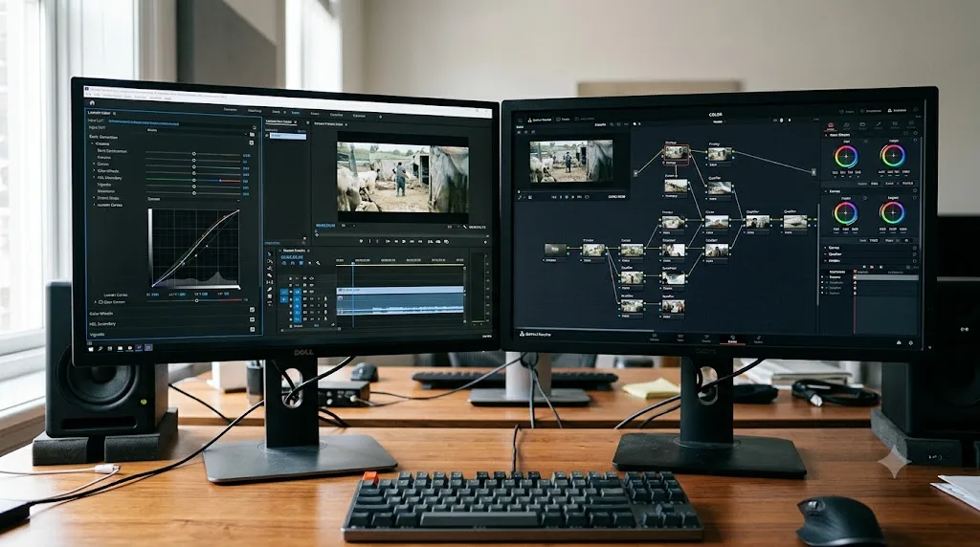Click the loop icon in Resolve viewer transport

tap(587, 197)
